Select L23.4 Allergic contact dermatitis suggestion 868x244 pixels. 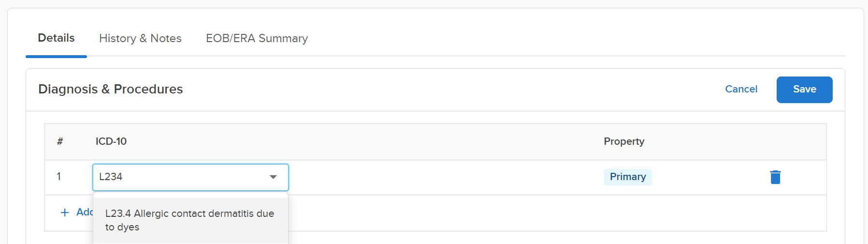190,220
